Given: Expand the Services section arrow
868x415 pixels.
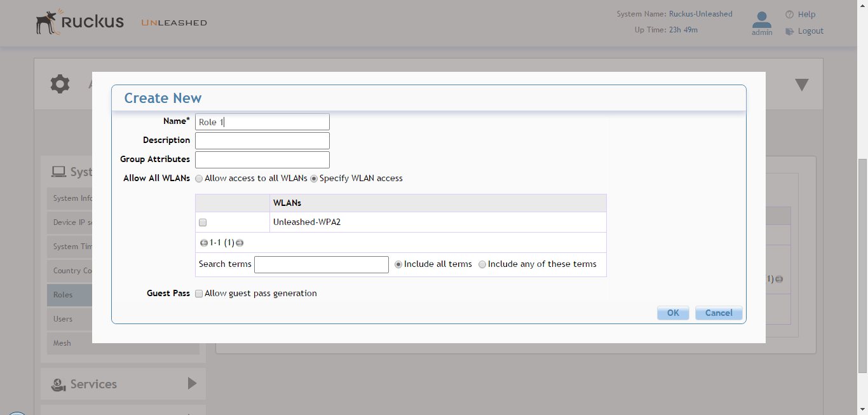Looking at the screenshot, I should (x=192, y=383).
